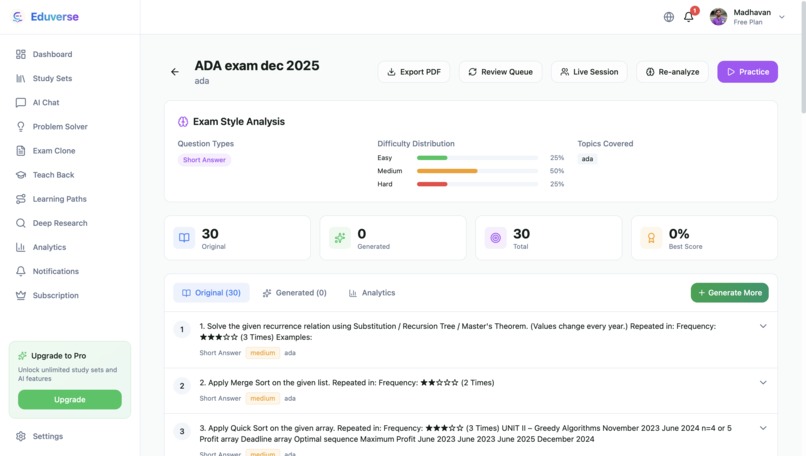Image resolution: width=806 pixels, height=456 pixels.
Task: Click the Short Answer question type tag
Action: click(204, 160)
